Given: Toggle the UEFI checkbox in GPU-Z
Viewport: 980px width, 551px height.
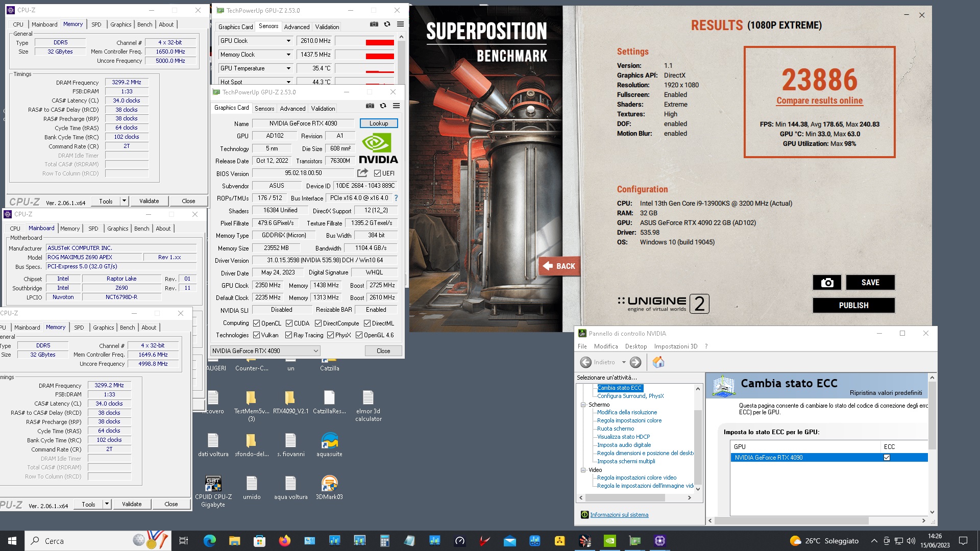Looking at the screenshot, I should [x=377, y=173].
